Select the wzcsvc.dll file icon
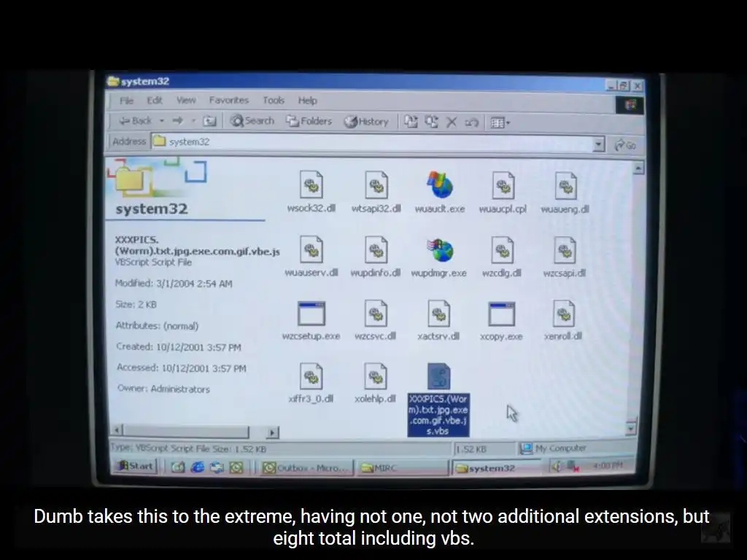The width and height of the screenshot is (747, 560). click(x=376, y=313)
